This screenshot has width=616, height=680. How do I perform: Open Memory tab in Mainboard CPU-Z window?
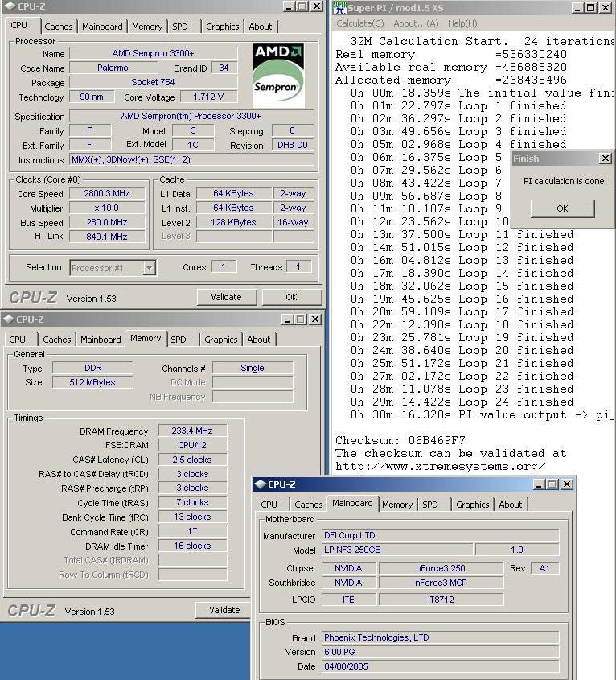tap(397, 505)
